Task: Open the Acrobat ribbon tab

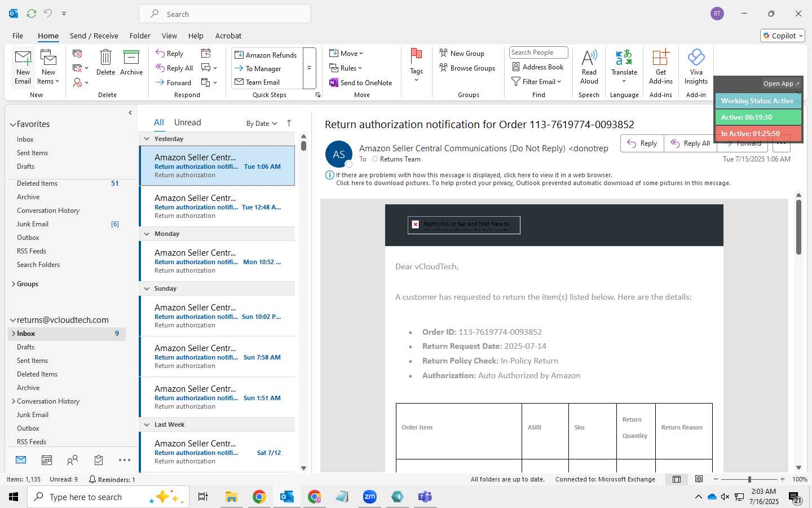Action: (228, 36)
